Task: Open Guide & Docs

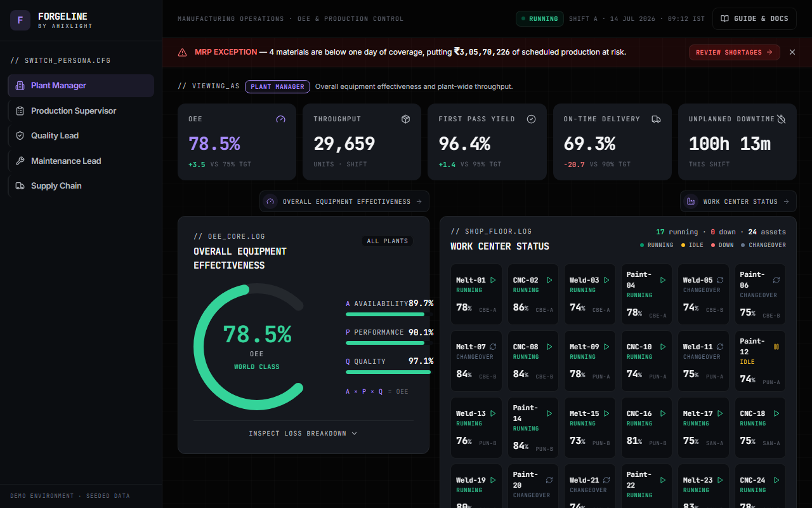Action: 754,19
